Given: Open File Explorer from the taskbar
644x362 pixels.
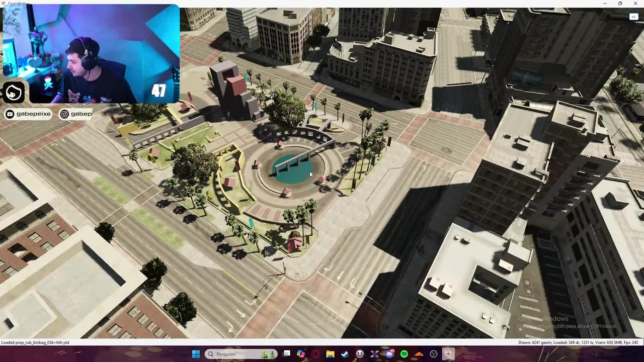Looking at the screenshot, I should pyautogui.click(x=330, y=354).
